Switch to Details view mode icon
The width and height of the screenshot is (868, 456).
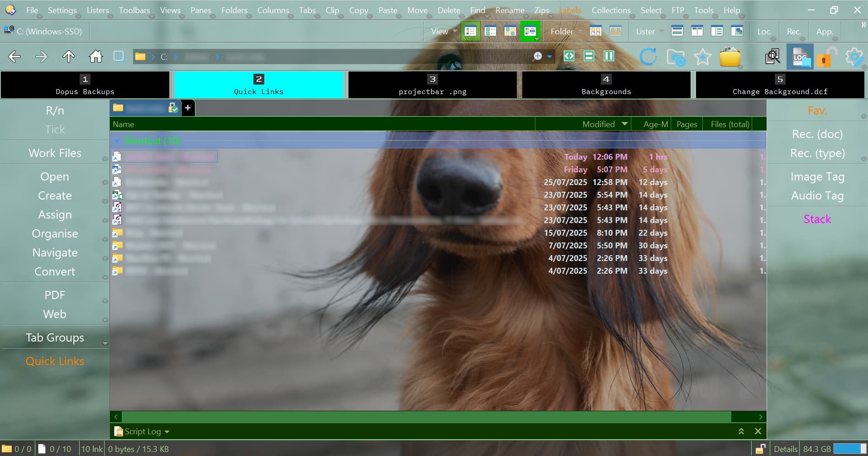pos(471,31)
